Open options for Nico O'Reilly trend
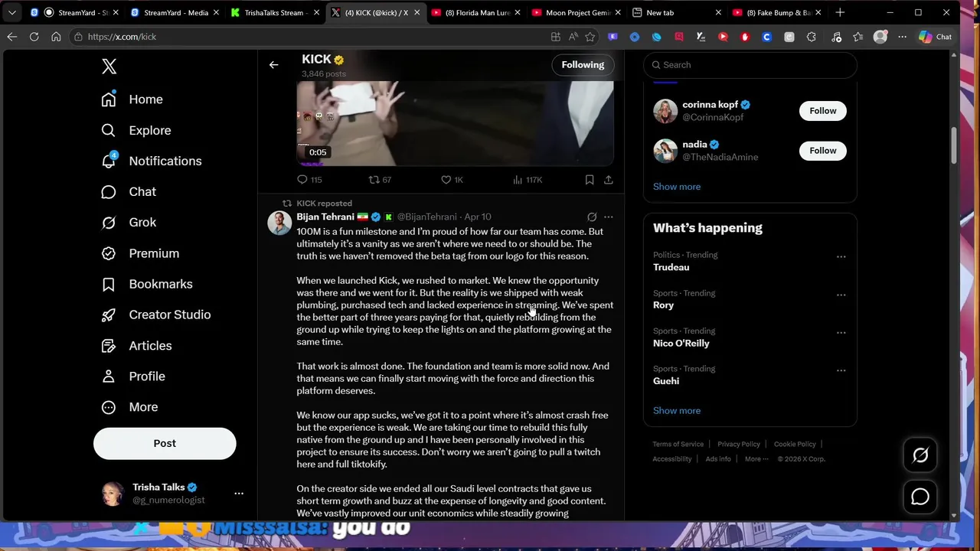Image resolution: width=980 pixels, height=551 pixels. click(841, 333)
